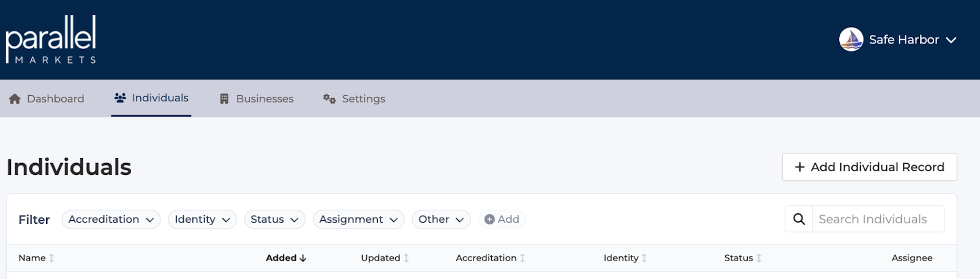Click the Identity column sort icon
Viewport: 980px width, 279px height.
(644, 258)
